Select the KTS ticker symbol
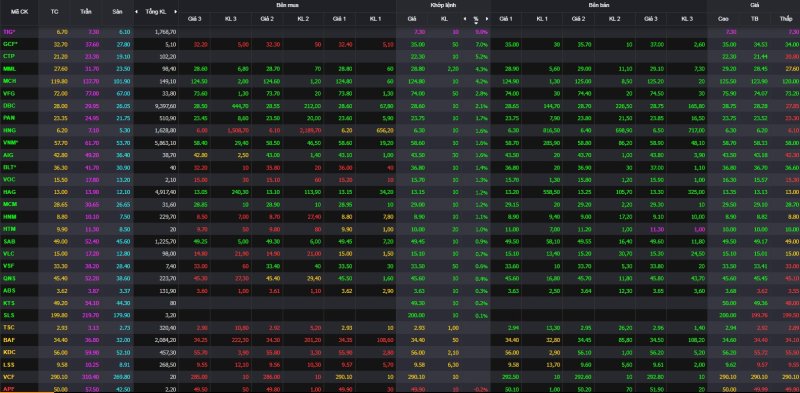The height and width of the screenshot is (393, 800). [8, 303]
